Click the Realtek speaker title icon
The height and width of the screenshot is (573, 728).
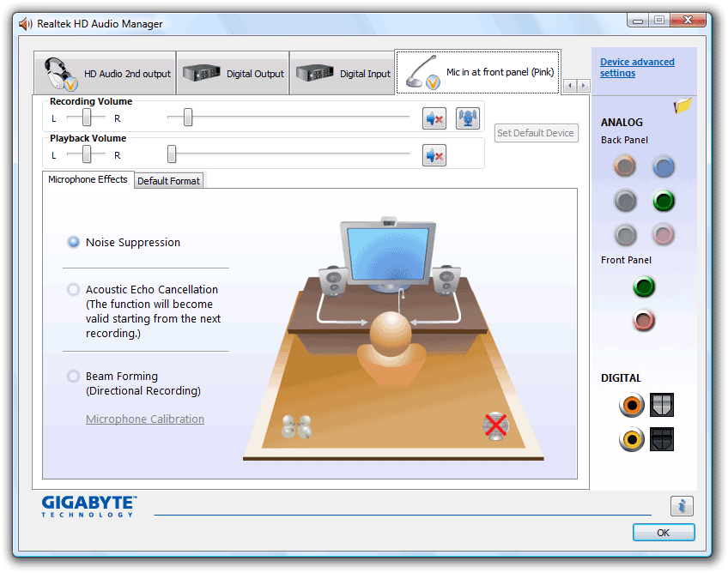[x=26, y=24]
